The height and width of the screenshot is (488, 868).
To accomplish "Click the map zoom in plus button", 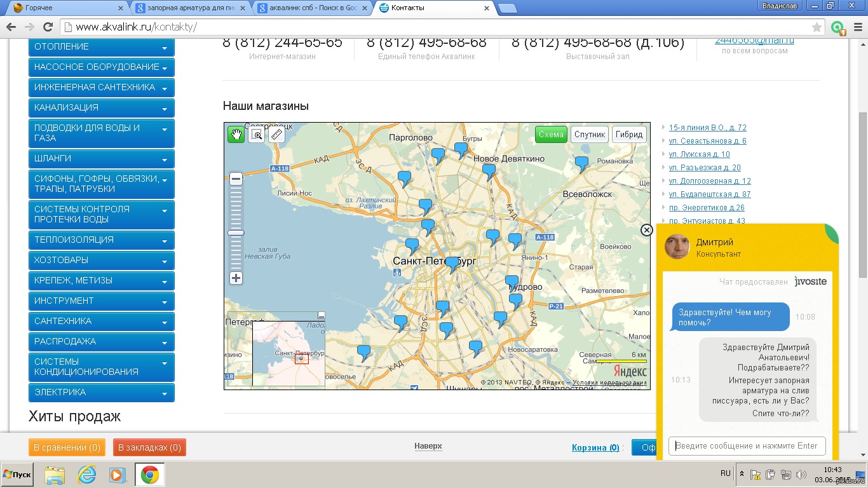I will tap(236, 278).
